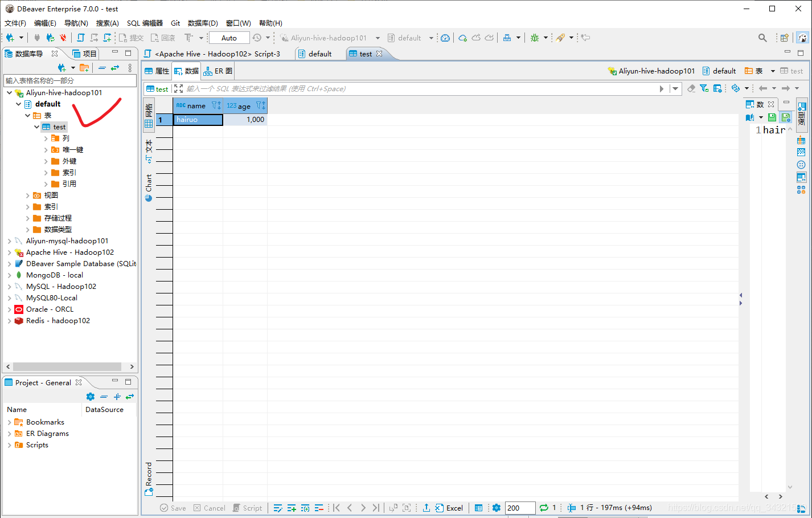Screen dimensions: 812x518
Task: Toggle the Chart view on the left sidebar
Action: pyautogui.click(x=149, y=188)
